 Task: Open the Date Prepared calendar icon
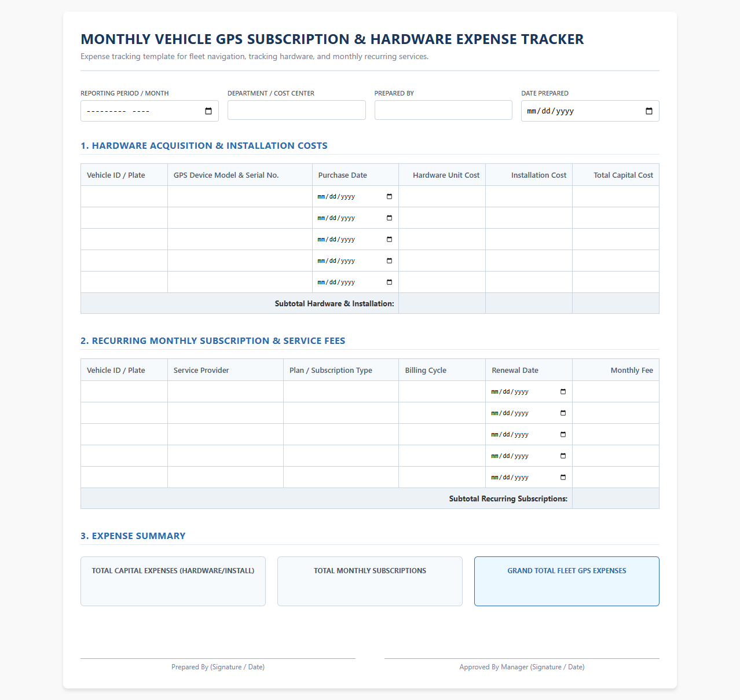649,111
